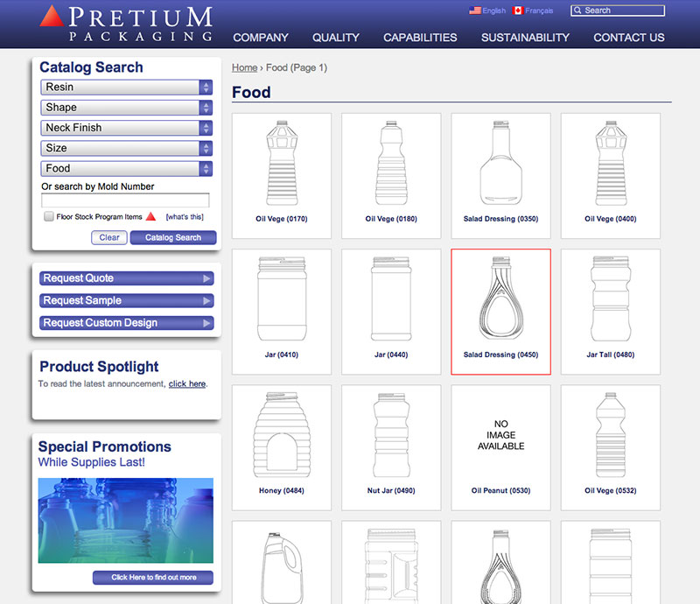Switch language to English
Image resolution: width=700 pixels, height=604 pixels.
493,11
